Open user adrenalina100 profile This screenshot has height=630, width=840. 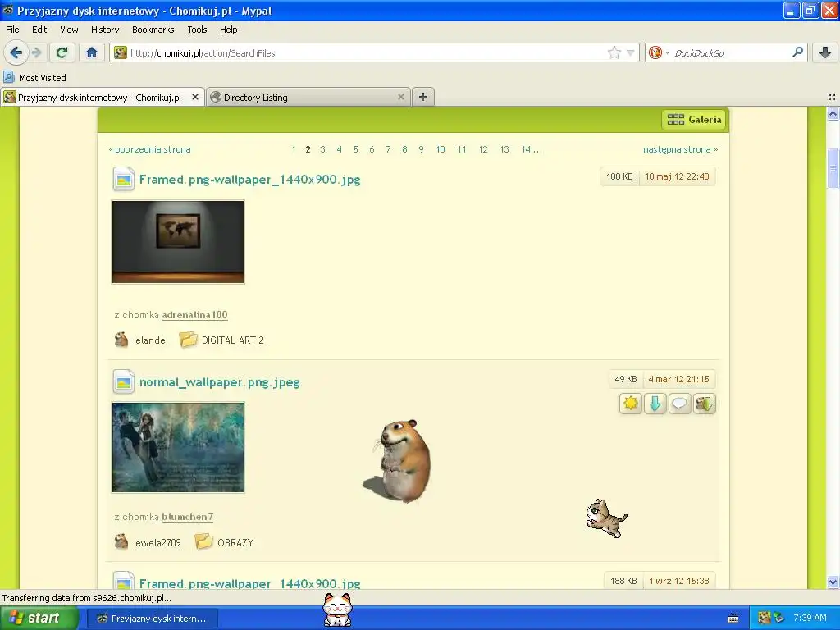194,315
